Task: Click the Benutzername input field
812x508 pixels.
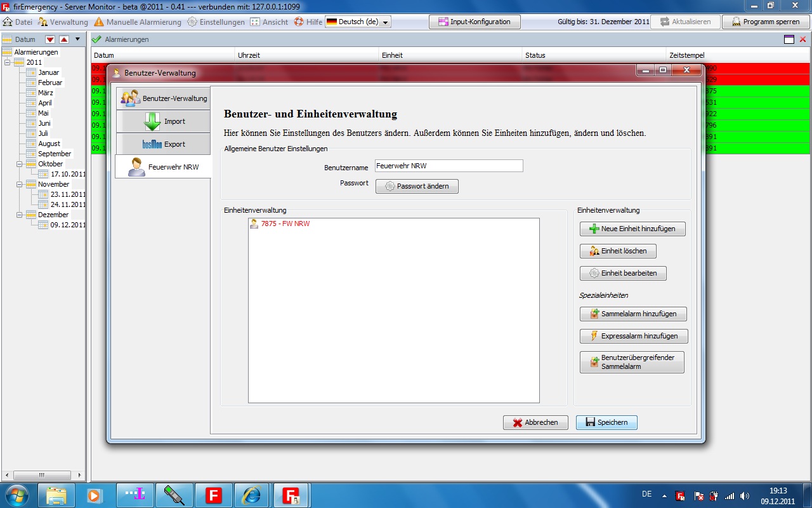Action: pyautogui.click(x=449, y=166)
